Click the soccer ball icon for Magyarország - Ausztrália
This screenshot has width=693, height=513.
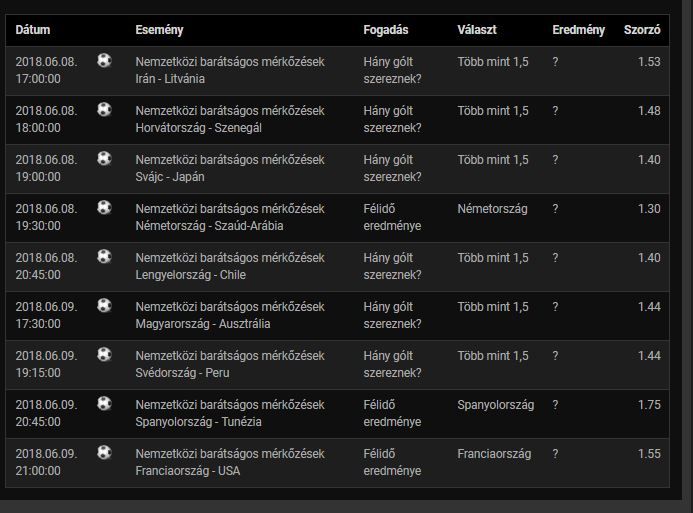pos(104,306)
